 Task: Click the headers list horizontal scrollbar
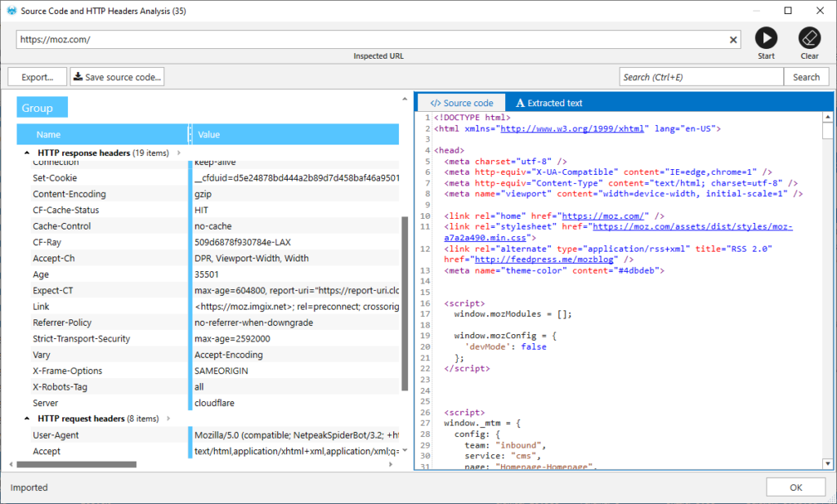[76, 465]
